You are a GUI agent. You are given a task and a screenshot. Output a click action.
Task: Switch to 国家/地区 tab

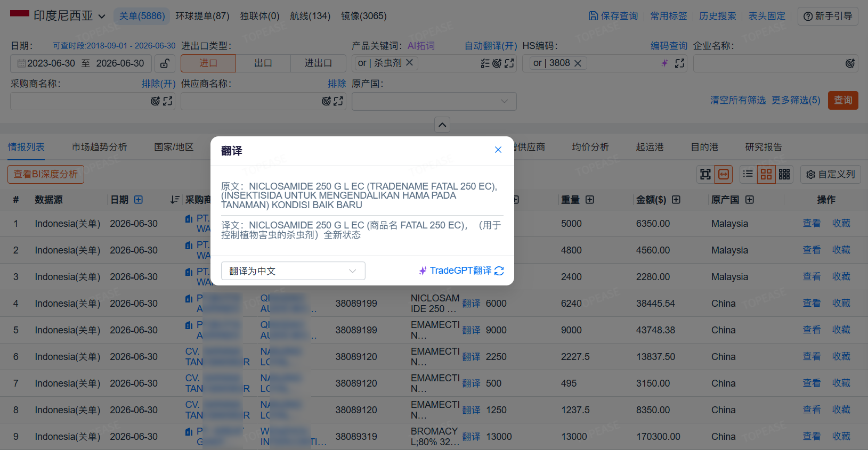pyautogui.click(x=174, y=147)
